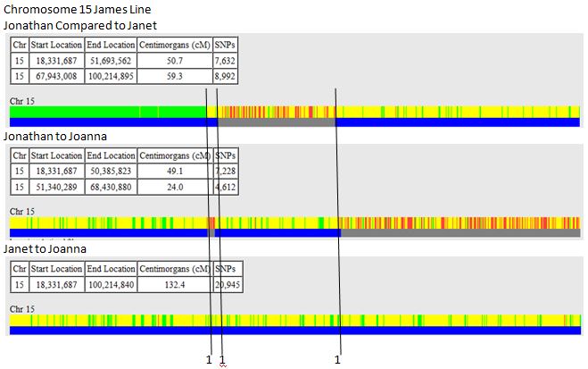This screenshot has width=588, height=369.
Task: Click the 'Janet to Joanna' heading
Action: click(x=45, y=247)
